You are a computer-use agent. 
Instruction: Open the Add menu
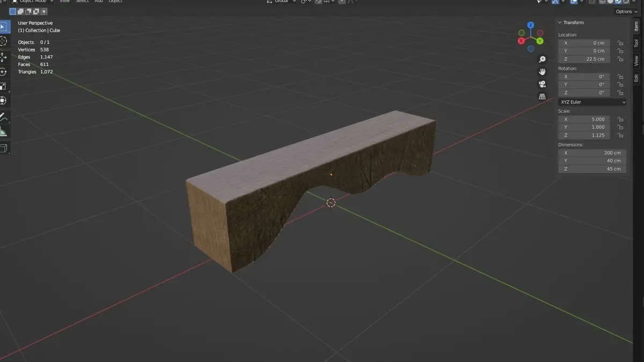[x=99, y=2]
